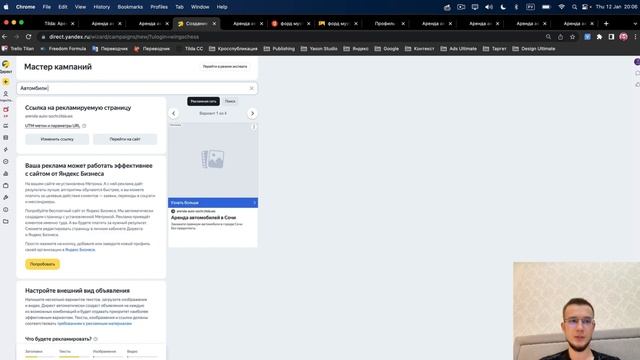The height and width of the screenshot is (360, 640).
Task: Close the active Создание tab
Action: (x=214, y=24)
